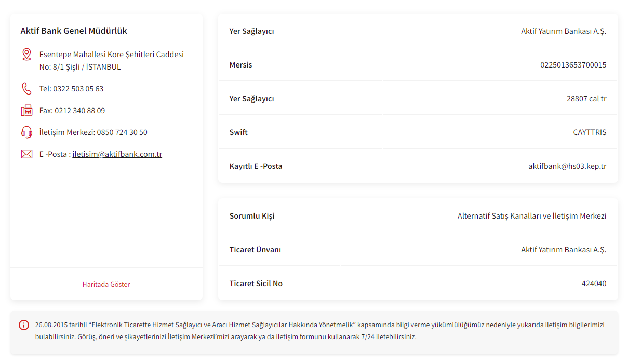Click the 28807 cal tr value

(x=586, y=99)
